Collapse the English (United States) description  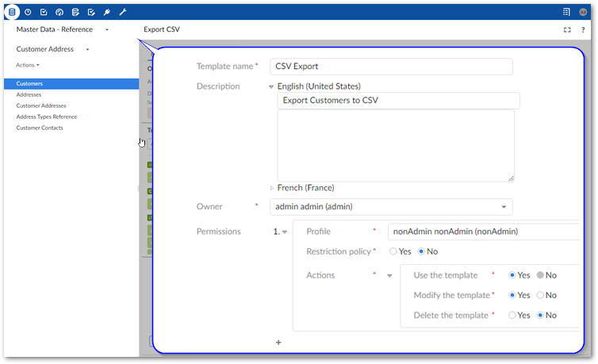(271, 87)
